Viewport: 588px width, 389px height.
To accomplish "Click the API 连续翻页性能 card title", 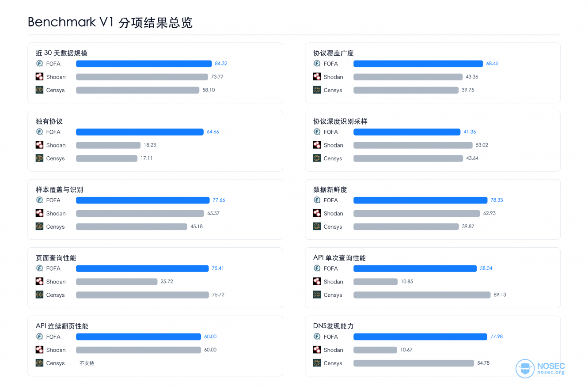I will pyautogui.click(x=62, y=326).
